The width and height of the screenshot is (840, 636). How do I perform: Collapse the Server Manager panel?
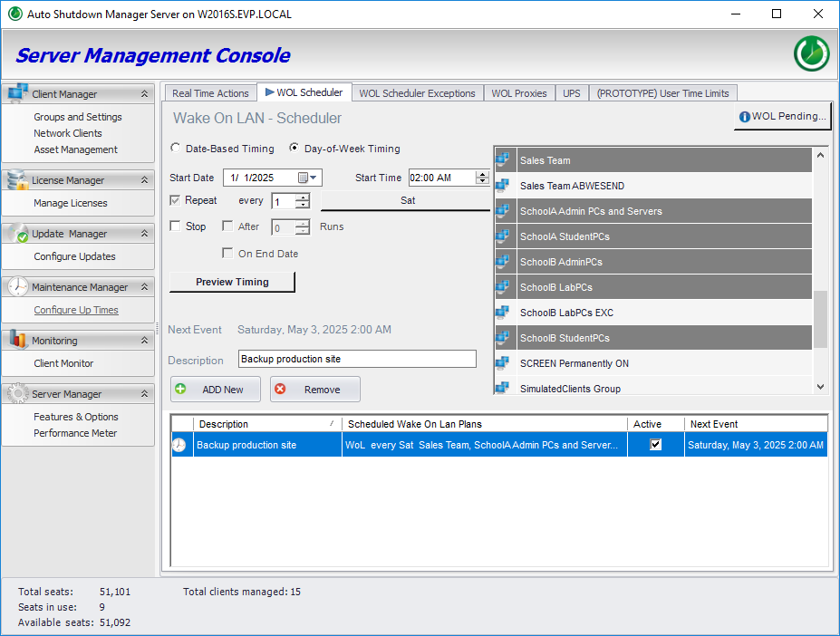click(x=143, y=394)
